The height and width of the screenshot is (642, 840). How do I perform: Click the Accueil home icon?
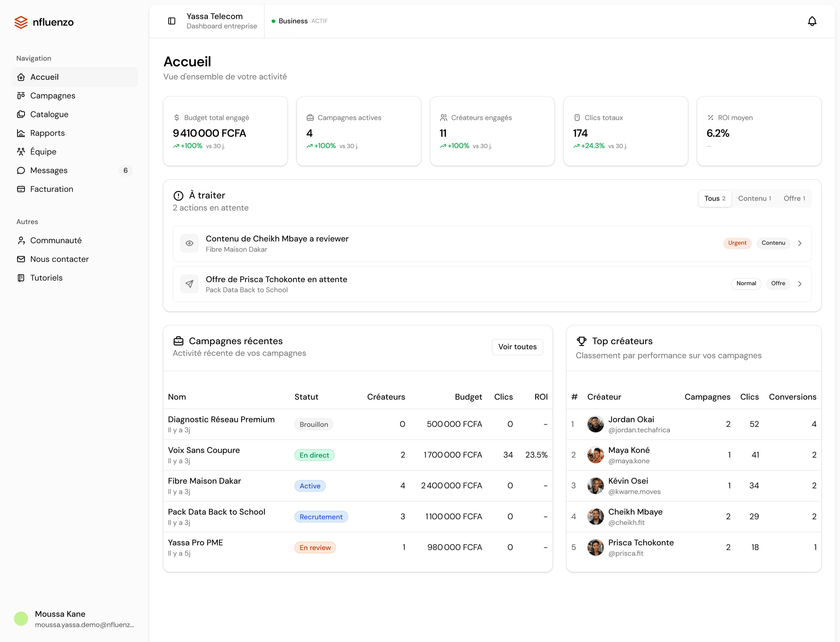click(x=21, y=77)
